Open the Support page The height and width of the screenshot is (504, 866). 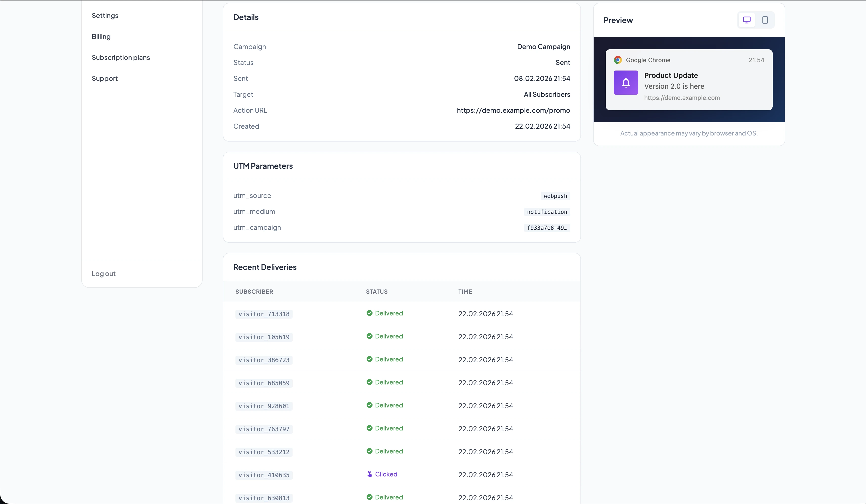tap(104, 79)
